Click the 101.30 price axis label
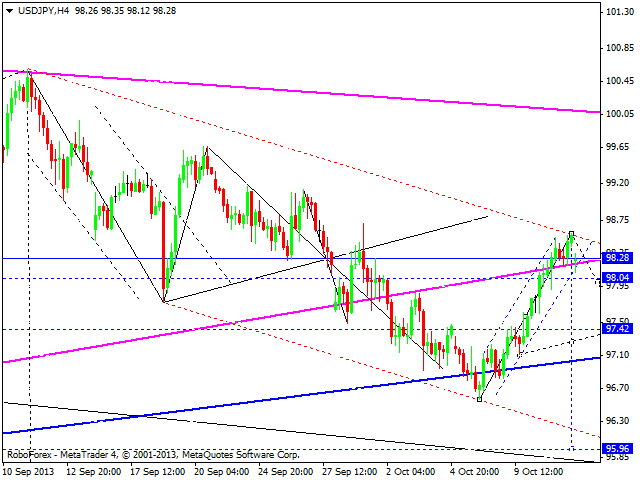Viewport: 640px width, 480px height. point(620,13)
